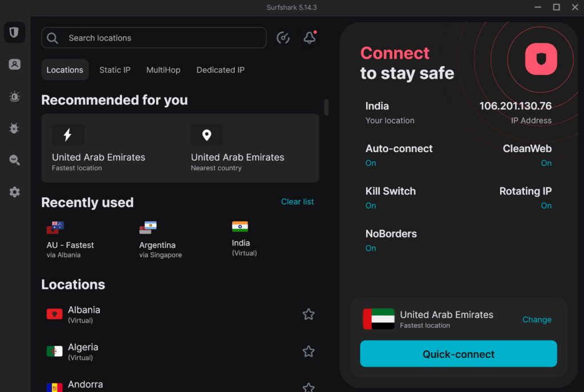Click the India flag in Recently used
The image size is (584, 392).
[x=240, y=227]
